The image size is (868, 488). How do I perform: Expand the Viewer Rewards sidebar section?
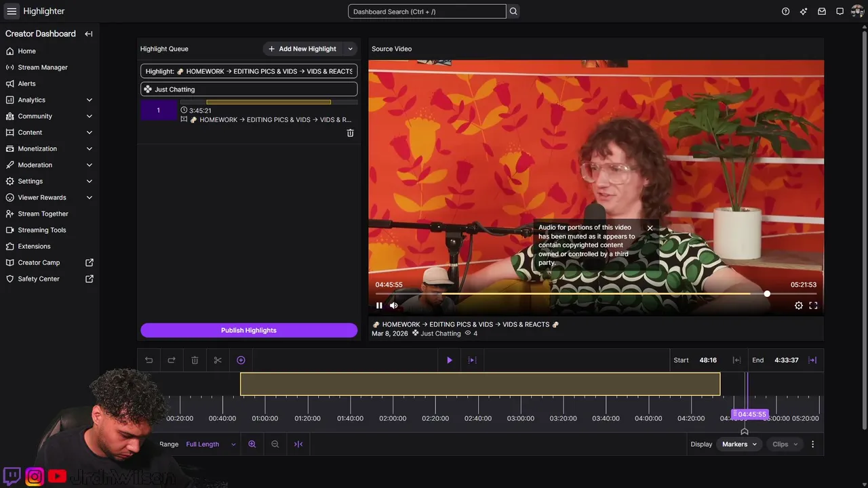(90, 197)
